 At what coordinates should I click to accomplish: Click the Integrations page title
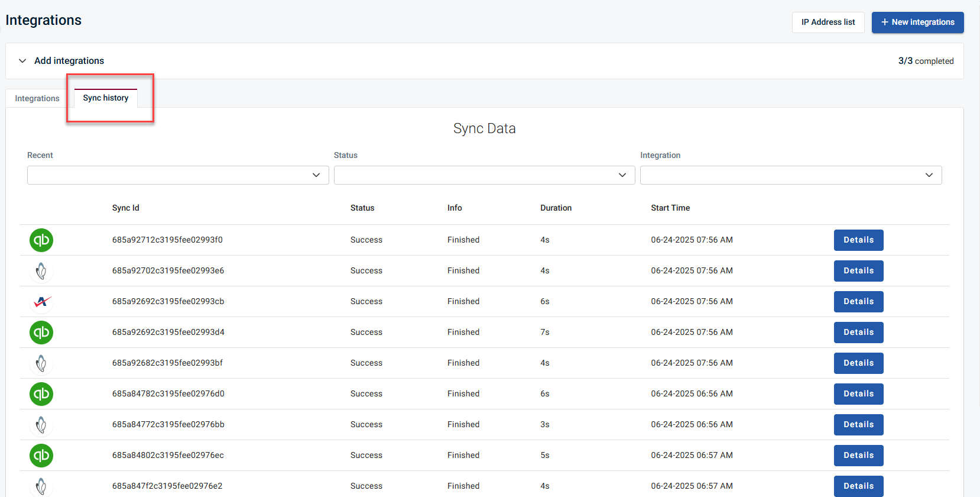44,20
